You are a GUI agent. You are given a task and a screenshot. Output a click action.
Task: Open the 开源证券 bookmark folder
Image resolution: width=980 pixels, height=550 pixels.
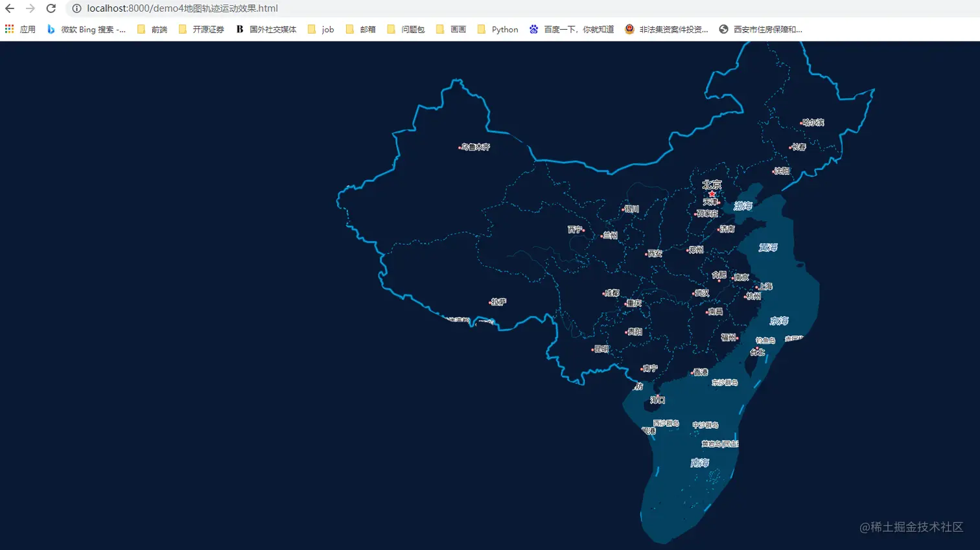pyautogui.click(x=201, y=29)
